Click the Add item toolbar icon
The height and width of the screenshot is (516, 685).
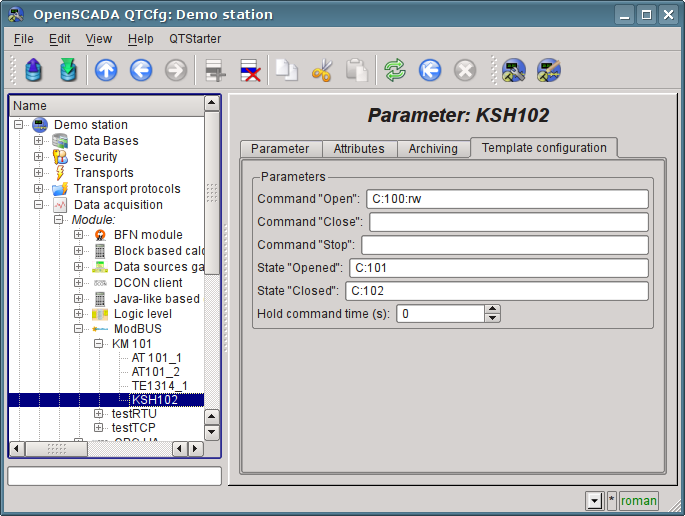(215, 70)
